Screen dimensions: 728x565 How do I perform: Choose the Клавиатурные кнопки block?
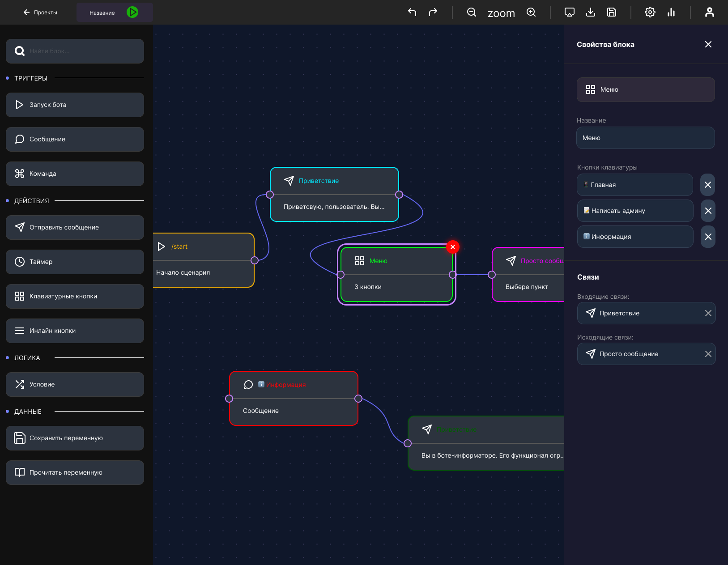coord(75,296)
